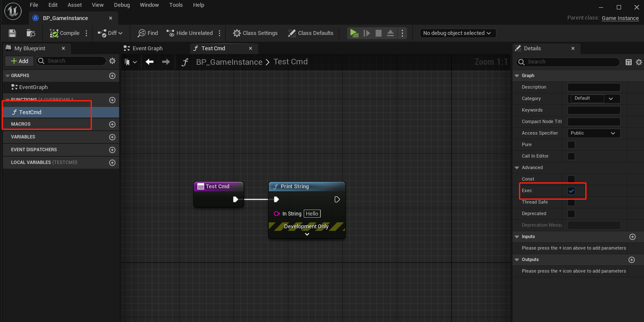
Task: Add a local variable with plus icon
Action: [x=112, y=163]
